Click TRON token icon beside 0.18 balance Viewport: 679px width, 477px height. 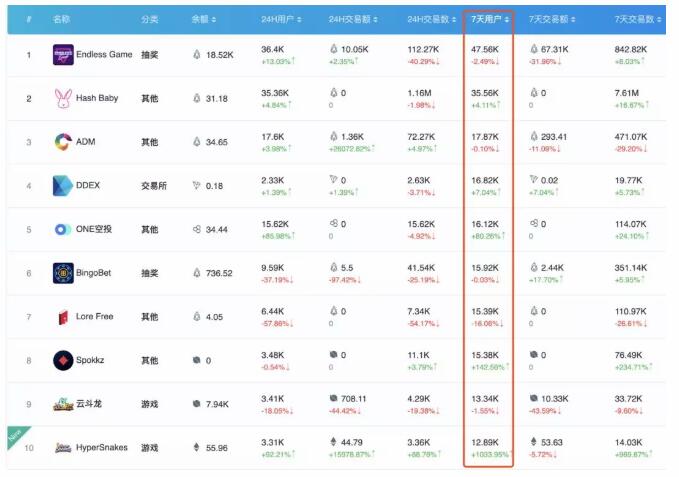point(197,185)
